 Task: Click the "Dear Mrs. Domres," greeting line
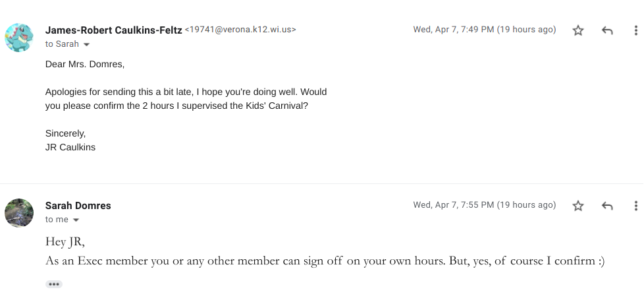coord(85,65)
